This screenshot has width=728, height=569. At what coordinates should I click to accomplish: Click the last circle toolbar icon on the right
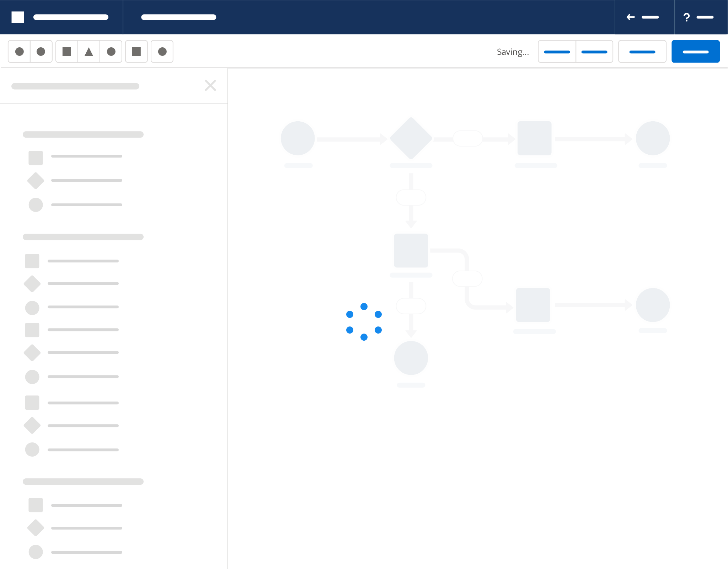[162, 52]
